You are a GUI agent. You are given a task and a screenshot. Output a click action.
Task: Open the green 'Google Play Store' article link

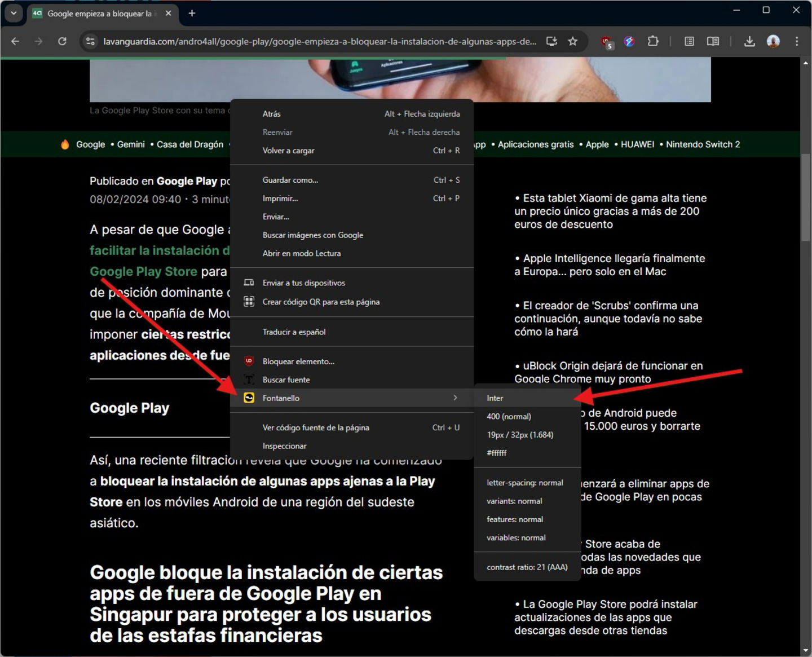coord(143,271)
